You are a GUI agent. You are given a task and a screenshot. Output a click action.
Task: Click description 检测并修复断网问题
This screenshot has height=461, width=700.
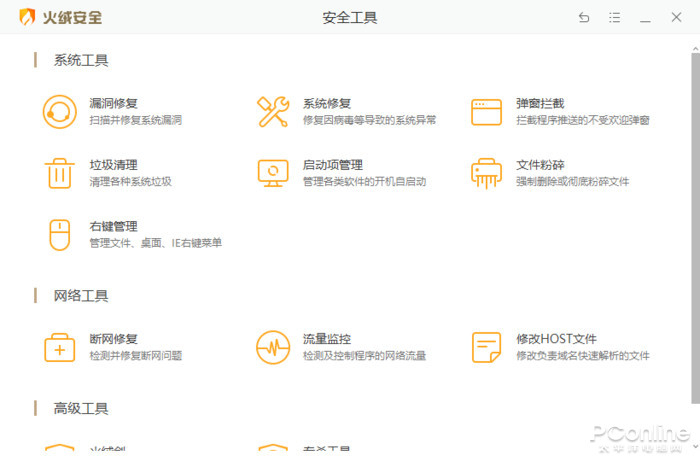pyautogui.click(x=136, y=356)
